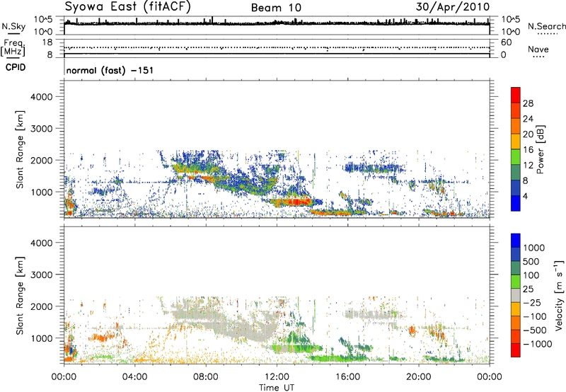The width and height of the screenshot is (566, 392).
Task: Click the '-100' label on Velocity colorbar
Action: click(535, 316)
